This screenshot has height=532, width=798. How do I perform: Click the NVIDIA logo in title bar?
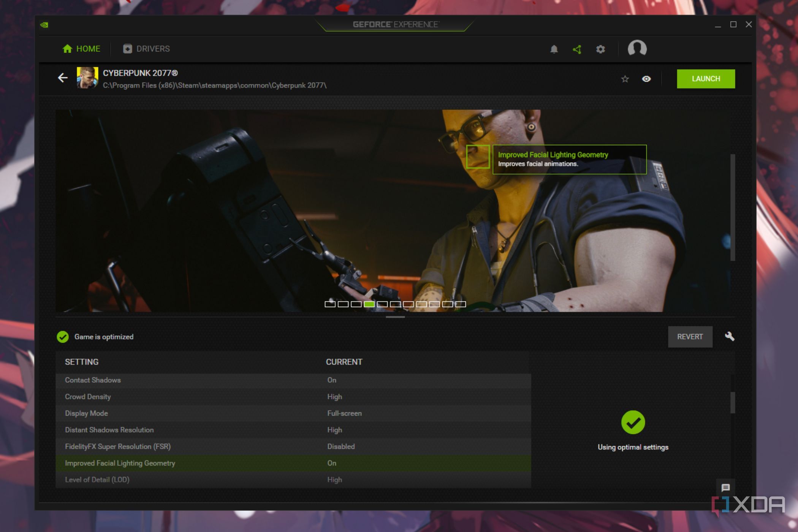coord(44,25)
